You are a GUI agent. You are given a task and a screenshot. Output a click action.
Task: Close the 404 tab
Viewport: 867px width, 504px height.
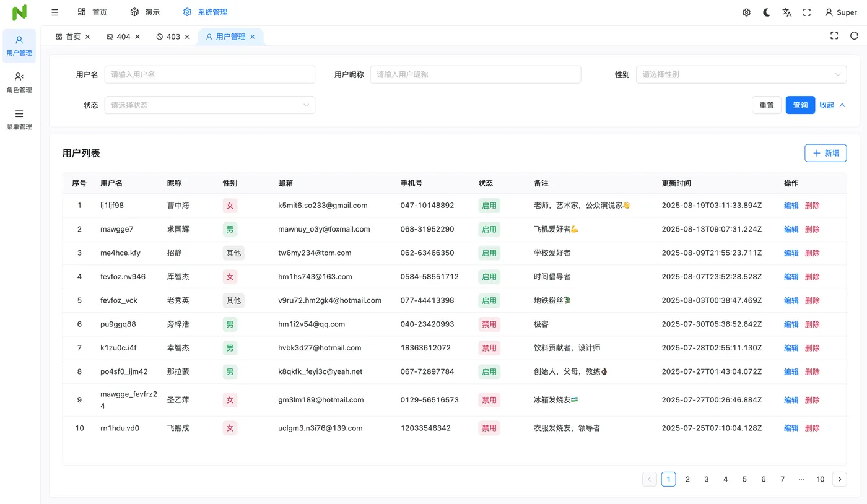137,37
